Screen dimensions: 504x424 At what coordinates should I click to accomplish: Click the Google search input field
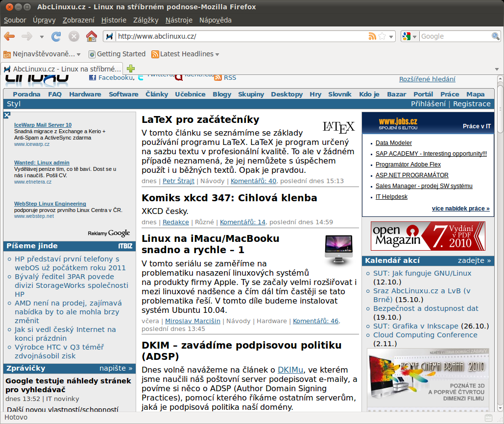[456, 36]
